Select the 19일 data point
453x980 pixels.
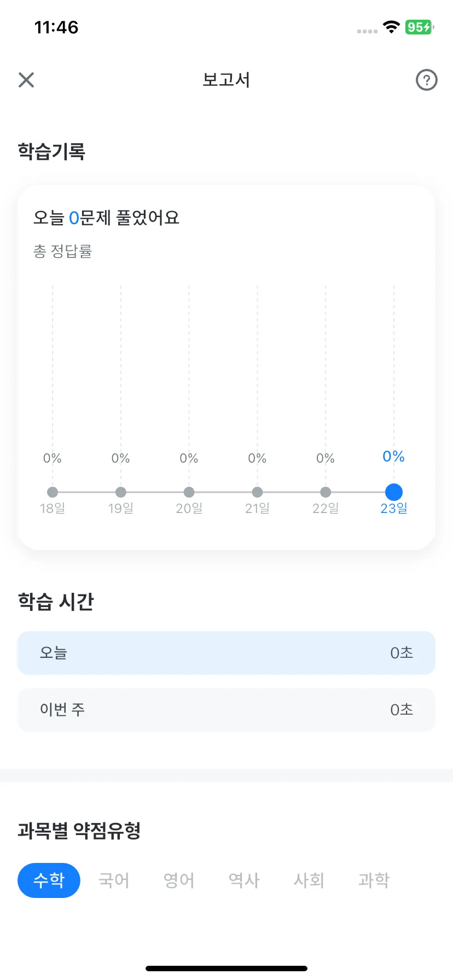pyautogui.click(x=121, y=492)
